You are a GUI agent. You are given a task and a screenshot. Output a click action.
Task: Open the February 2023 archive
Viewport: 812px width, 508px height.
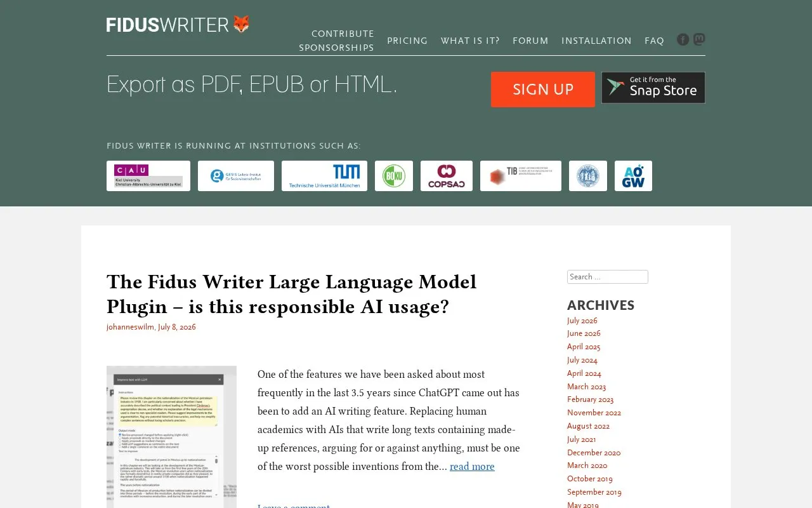click(x=591, y=399)
